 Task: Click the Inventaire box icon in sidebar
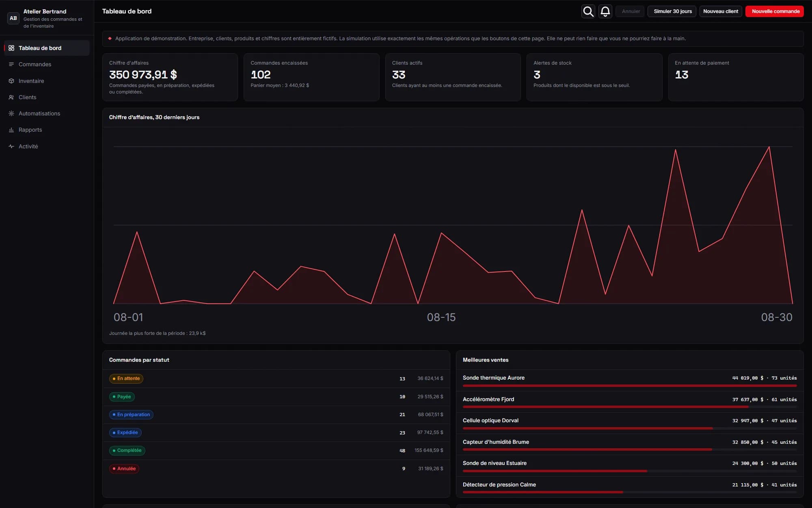coord(11,81)
